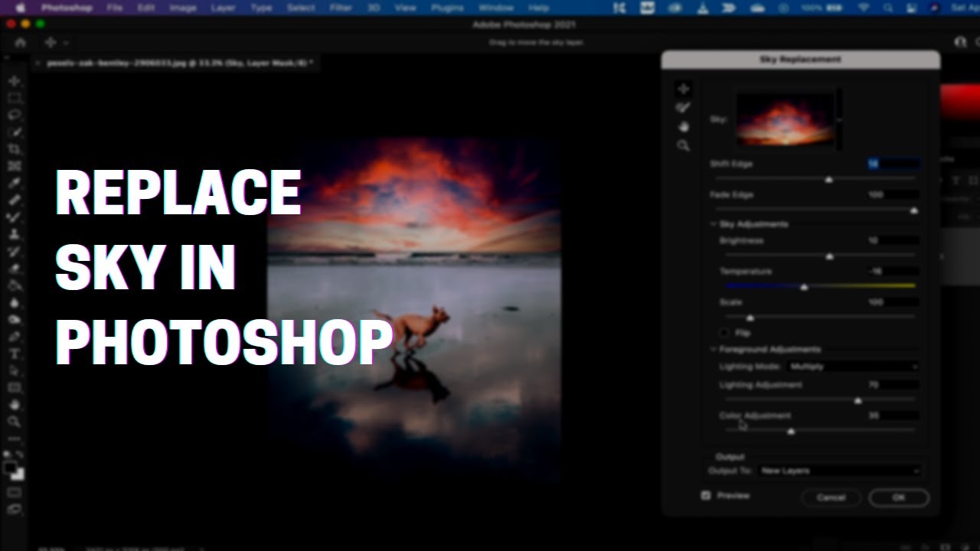Open the Layer menu
980x551 pixels.
223,8
